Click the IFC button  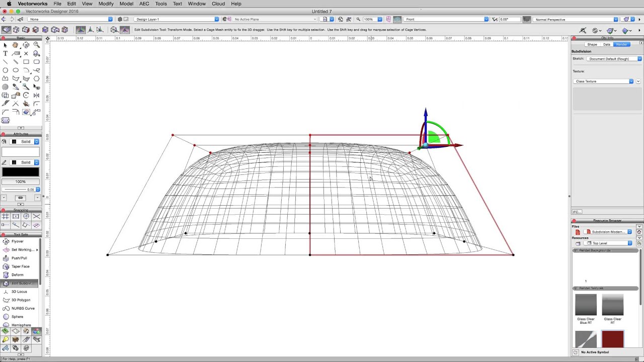577,212
